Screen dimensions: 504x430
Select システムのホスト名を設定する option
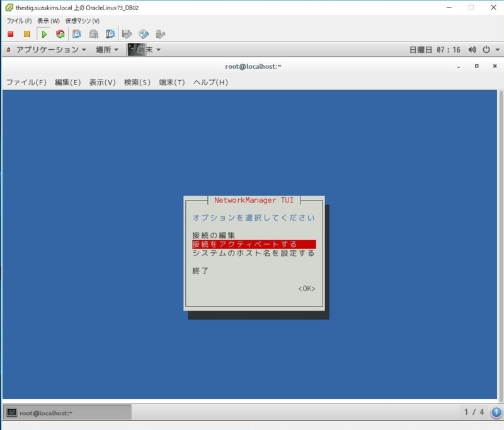253,253
